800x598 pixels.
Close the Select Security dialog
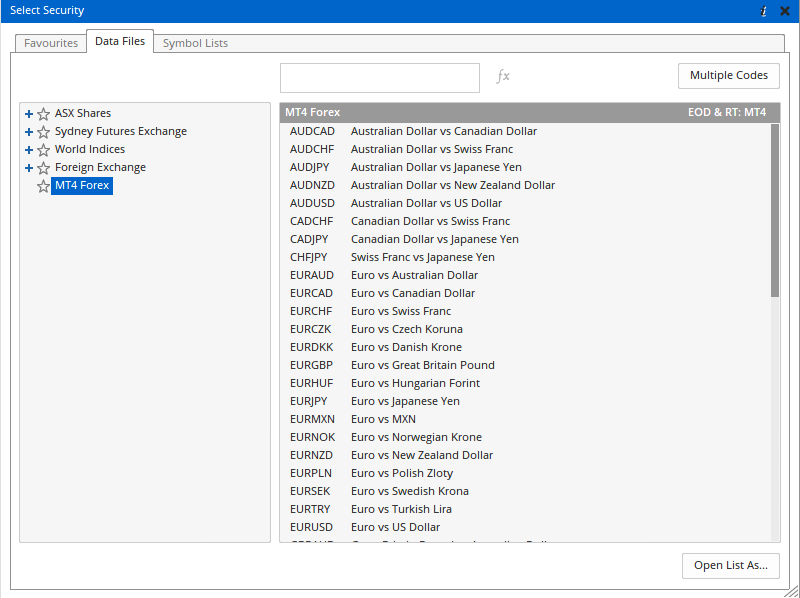[x=785, y=11]
